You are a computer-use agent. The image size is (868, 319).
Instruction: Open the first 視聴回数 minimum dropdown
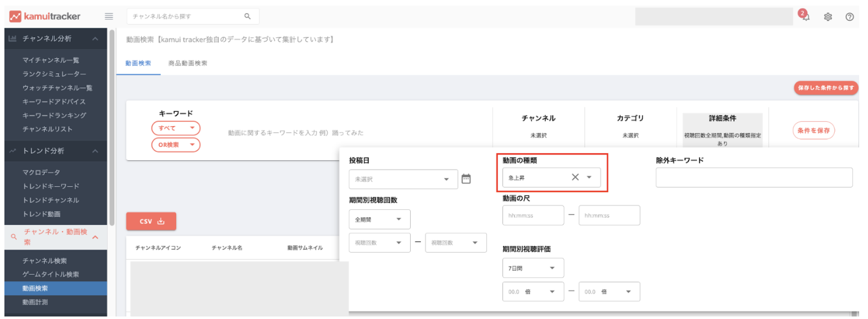[x=379, y=243]
